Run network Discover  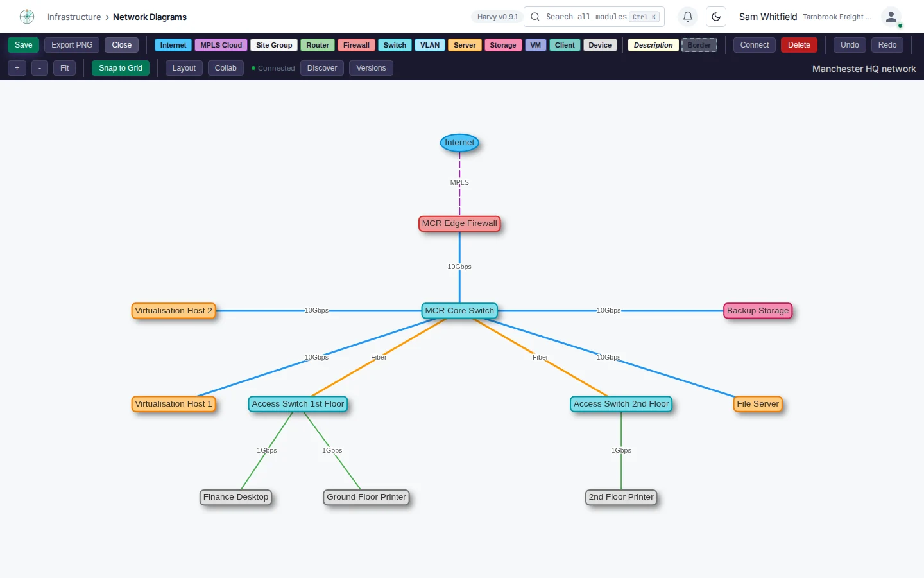tap(322, 68)
